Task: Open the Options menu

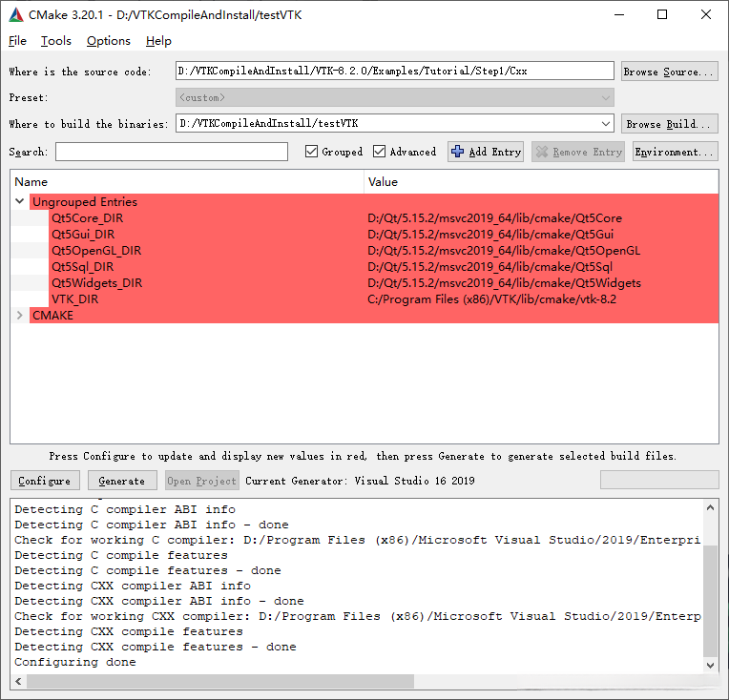Action: click(x=109, y=41)
